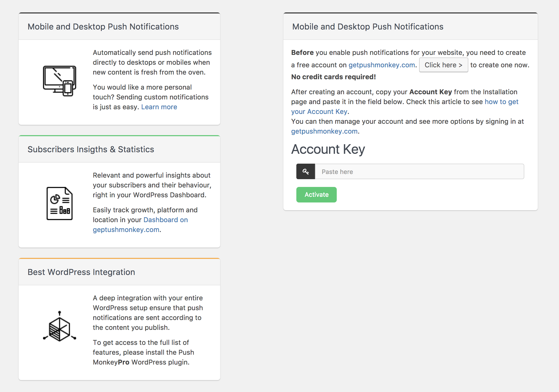The image size is (559, 392).
Task: Follow the getpushmonkey.com sign-in link
Action: (324, 131)
